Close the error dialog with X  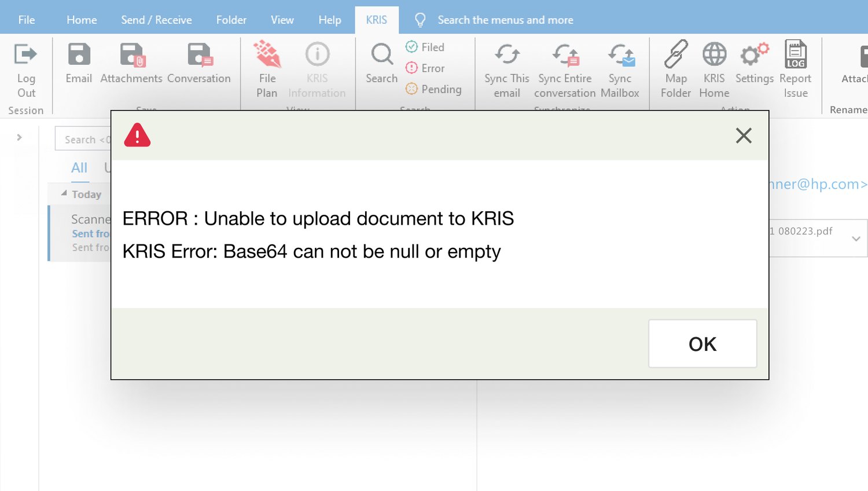pyautogui.click(x=744, y=135)
